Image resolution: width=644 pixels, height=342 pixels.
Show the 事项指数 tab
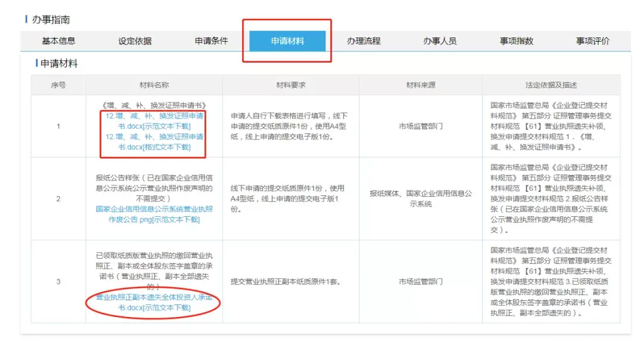click(516, 41)
